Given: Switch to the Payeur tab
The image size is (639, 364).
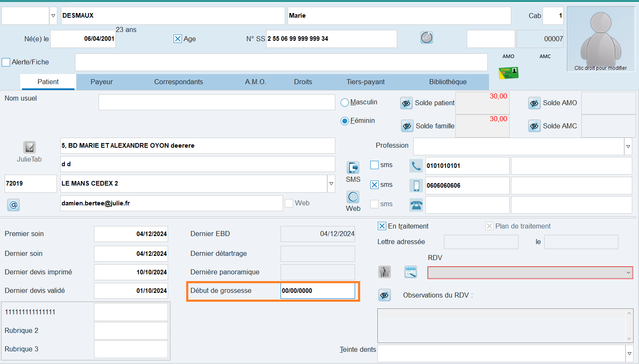Looking at the screenshot, I should point(102,82).
